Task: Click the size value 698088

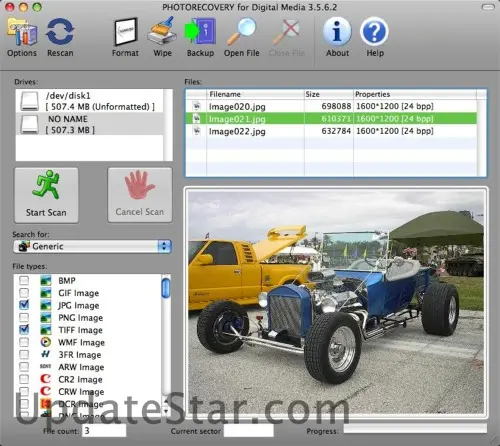Action: tap(336, 106)
